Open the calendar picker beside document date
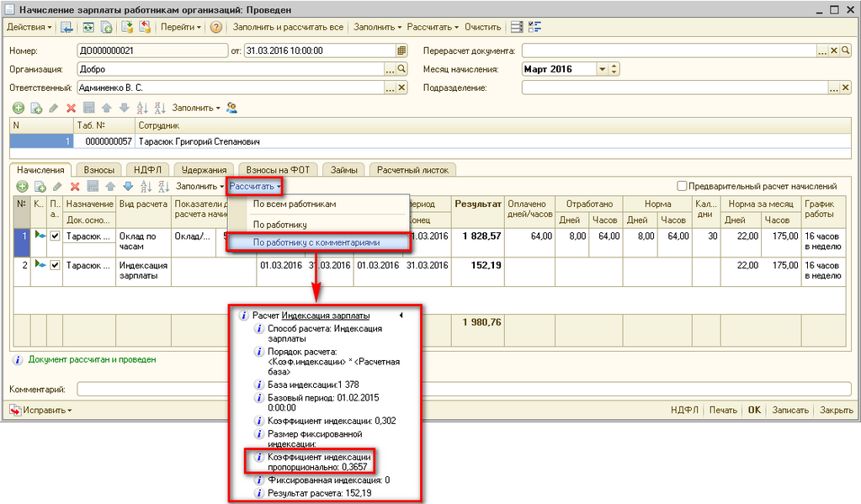This screenshot has width=861, height=504. click(402, 51)
